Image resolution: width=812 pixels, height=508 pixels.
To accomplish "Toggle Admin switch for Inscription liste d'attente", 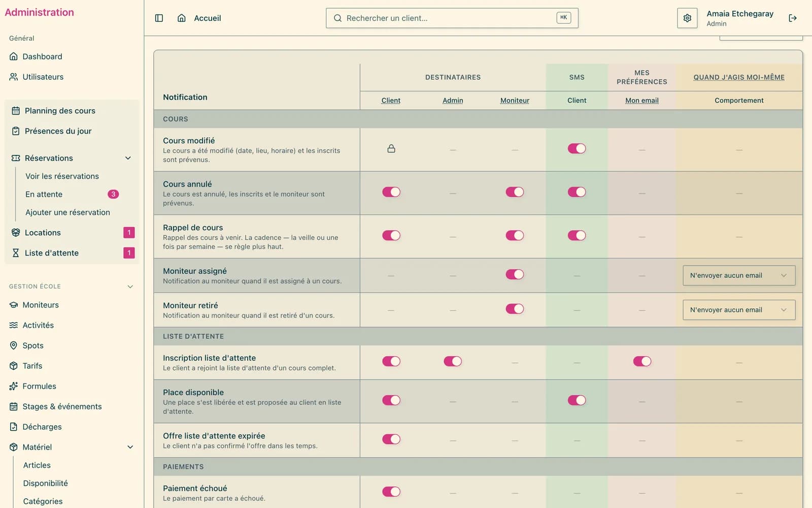I will pos(453,361).
